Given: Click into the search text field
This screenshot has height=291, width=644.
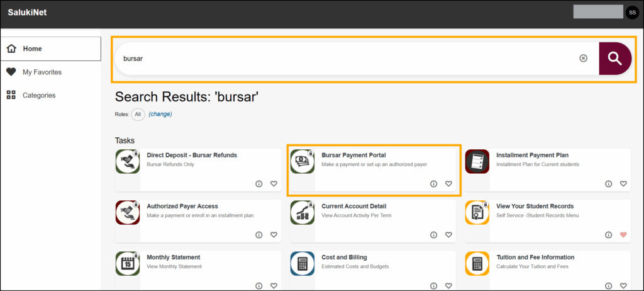Looking at the screenshot, I should (x=346, y=59).
